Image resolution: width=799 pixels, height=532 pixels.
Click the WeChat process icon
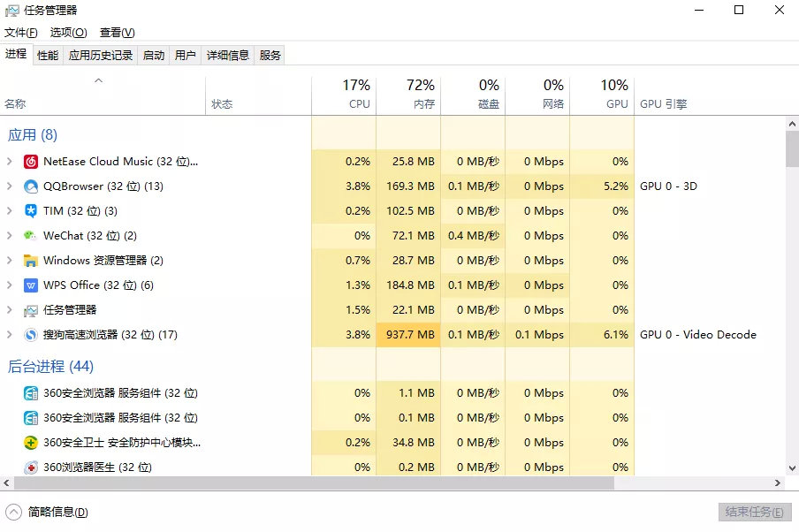coord(31,236)
